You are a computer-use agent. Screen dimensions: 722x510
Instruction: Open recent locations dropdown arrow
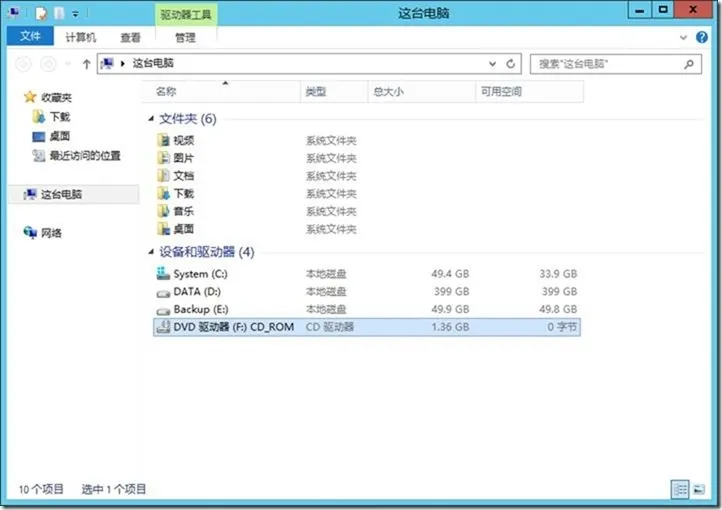point(68,64)
